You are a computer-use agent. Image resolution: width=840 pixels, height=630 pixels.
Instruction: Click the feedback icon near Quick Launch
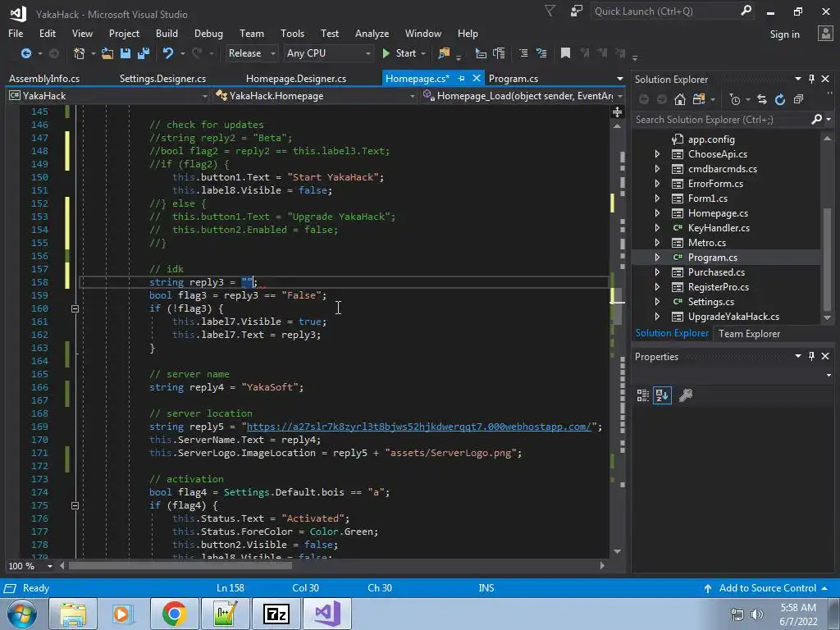point(577,11)
